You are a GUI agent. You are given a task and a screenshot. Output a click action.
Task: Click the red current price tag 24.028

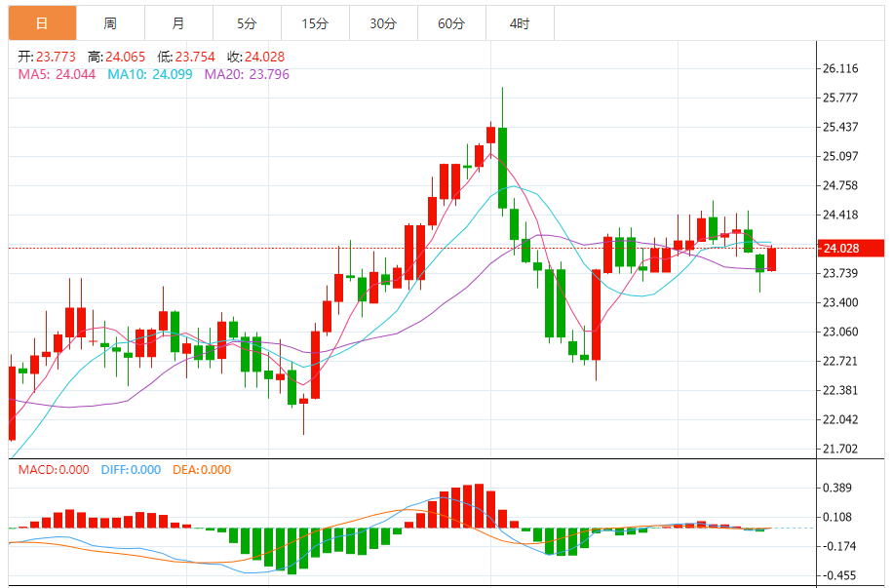tap(851, 249)
